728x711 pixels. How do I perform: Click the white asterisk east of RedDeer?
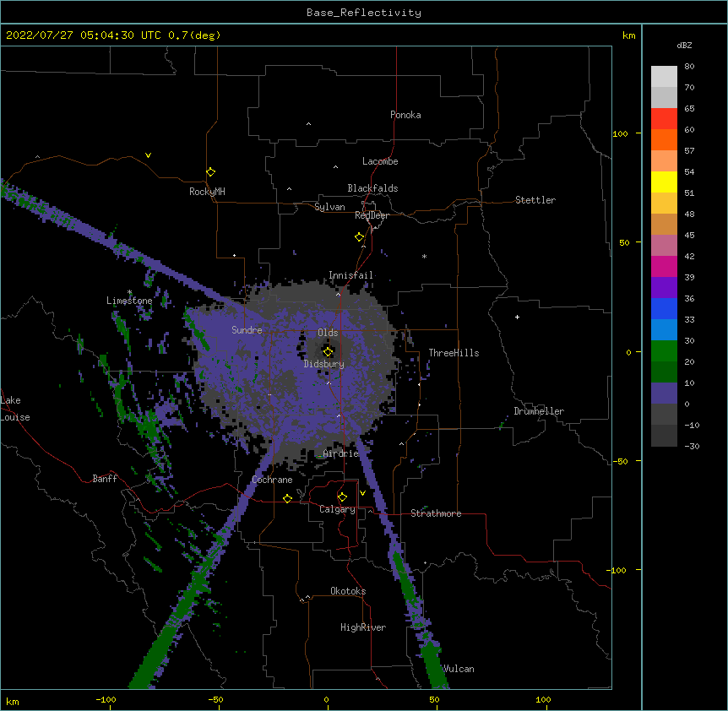(424, 256)
